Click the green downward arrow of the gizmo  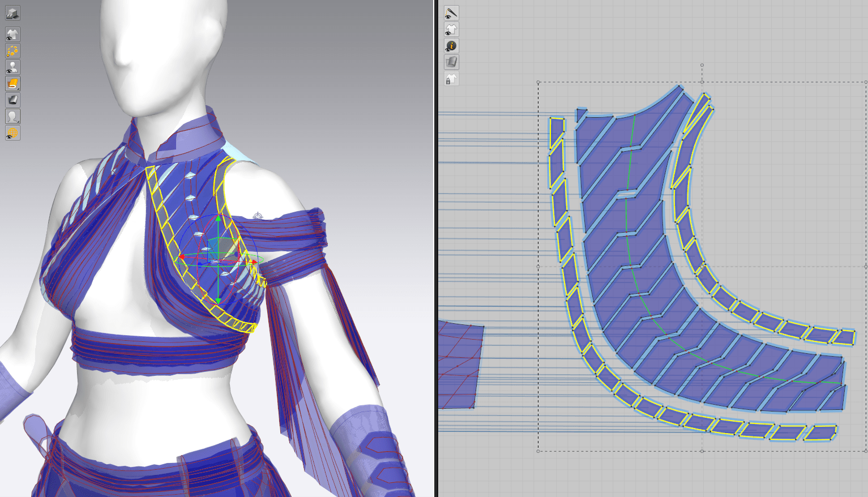point(219,301)
